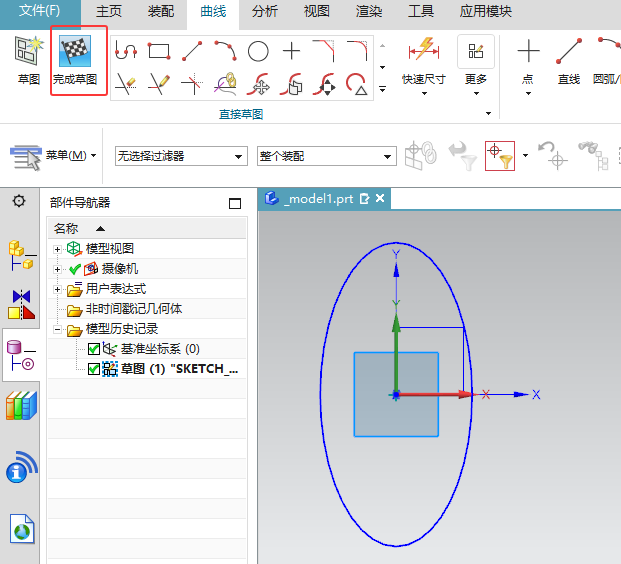Select the Quick Extend tool
Image resolution: width=621 pixels, height=564 pixels.
coord(159,84)
